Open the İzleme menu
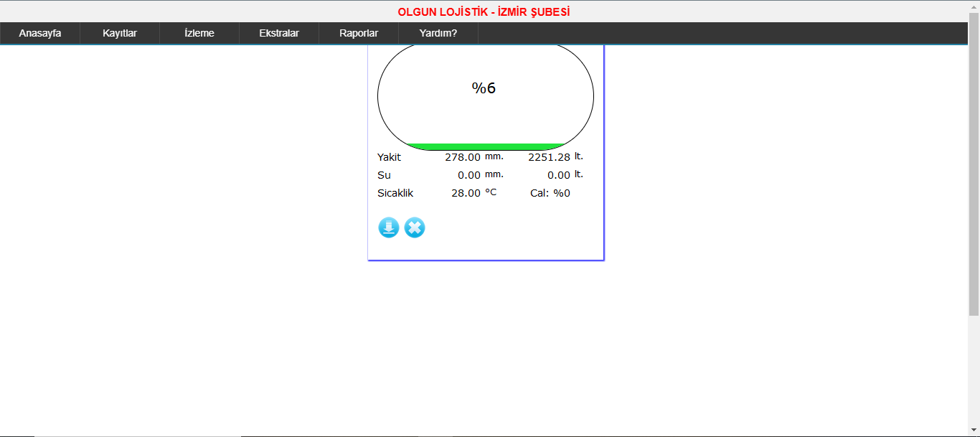This screenshot has height=437, width=980. (199, 33)
